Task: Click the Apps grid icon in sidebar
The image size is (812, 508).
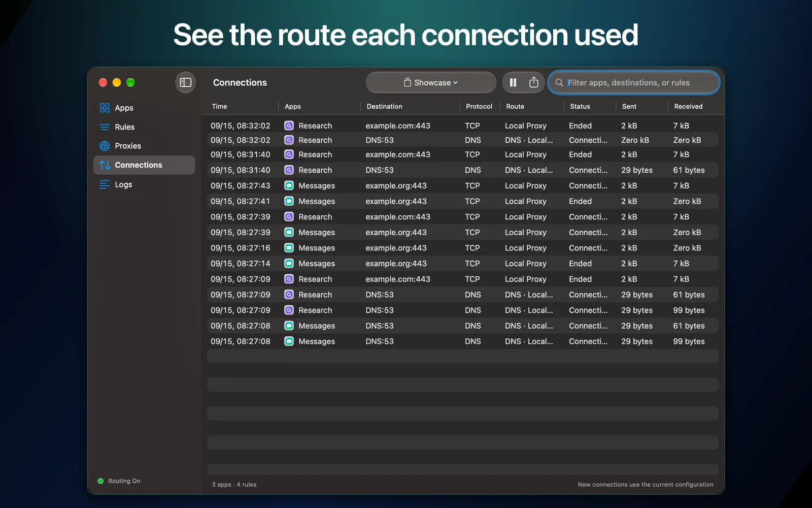Action: coord(105,108)
